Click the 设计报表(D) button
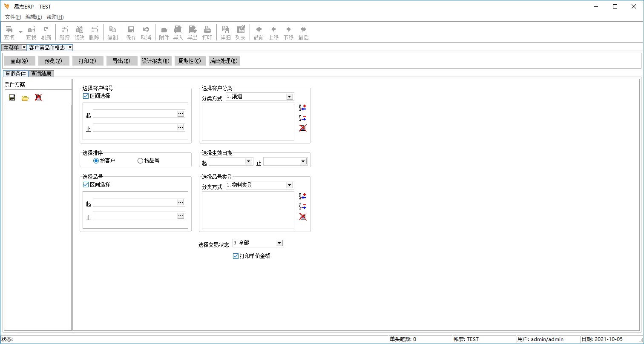644x344 pixels. [155, 61]
